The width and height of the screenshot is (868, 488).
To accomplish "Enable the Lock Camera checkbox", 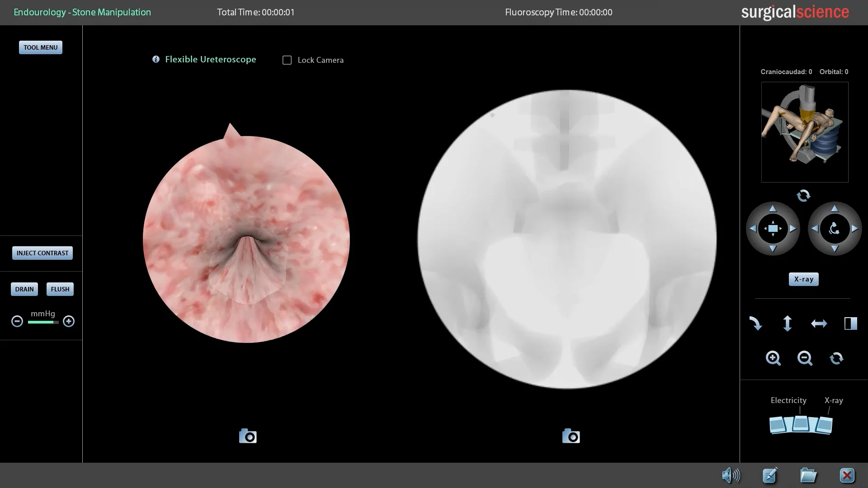I will [287, 60].
